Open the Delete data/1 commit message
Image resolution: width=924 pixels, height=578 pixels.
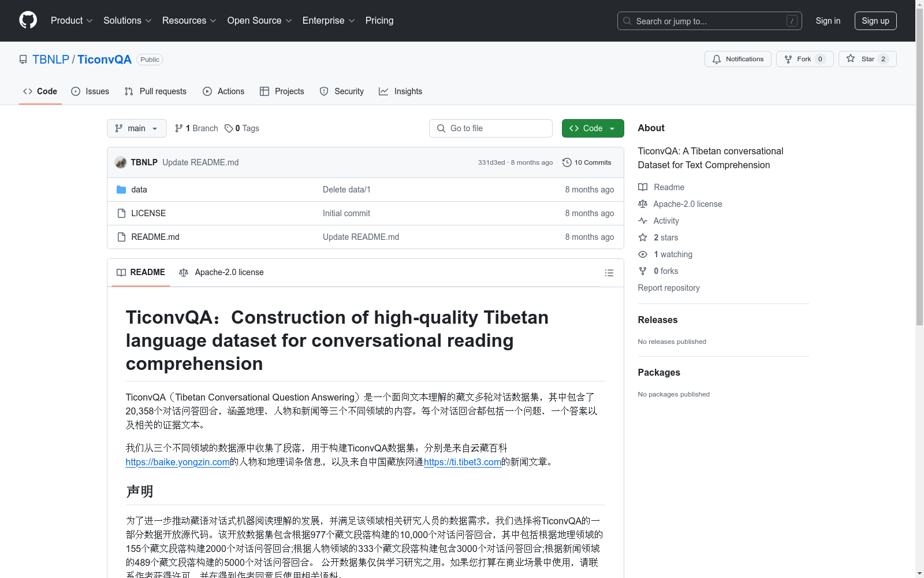[346, 190]
